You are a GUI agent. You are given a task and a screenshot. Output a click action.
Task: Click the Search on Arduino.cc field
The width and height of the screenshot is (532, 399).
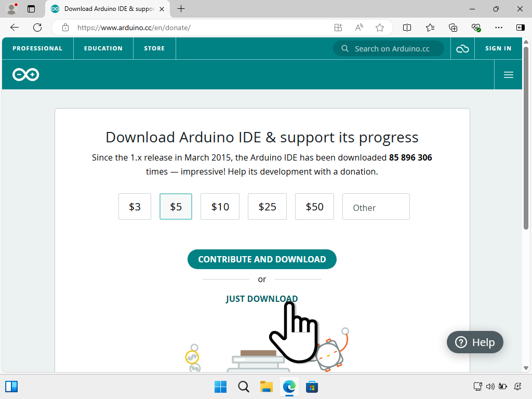(x=389, y=48)
